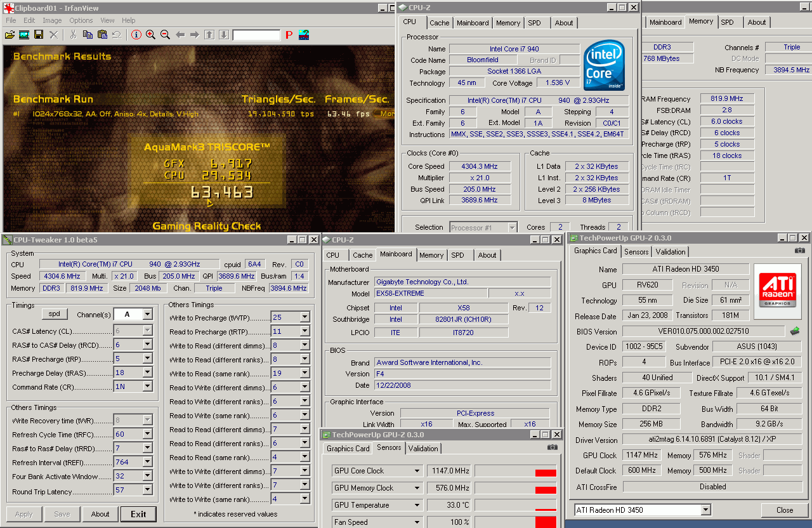Open Graphics Card tab in GPU-Z Sensors window

pos(348,449)
